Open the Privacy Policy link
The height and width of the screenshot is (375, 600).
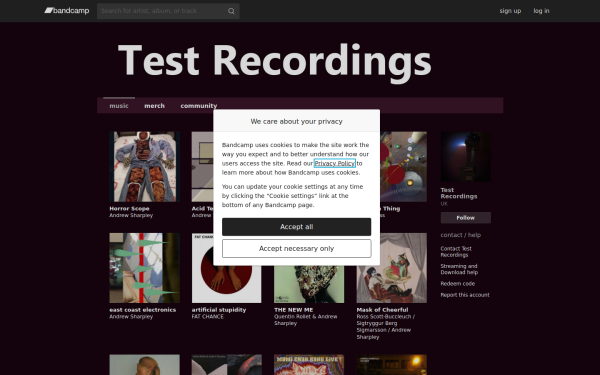click(335, 163)
